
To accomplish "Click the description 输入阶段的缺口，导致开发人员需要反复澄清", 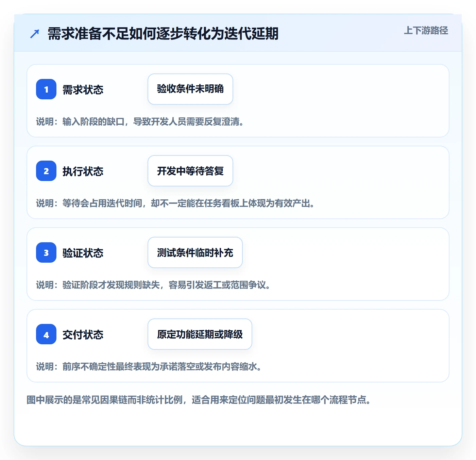I will (140, 122).
